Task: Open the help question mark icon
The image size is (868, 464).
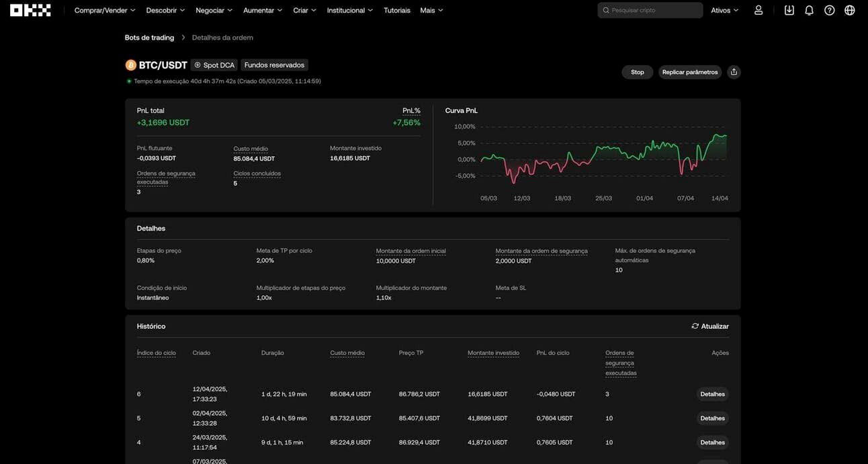Action: coord(829,10)
